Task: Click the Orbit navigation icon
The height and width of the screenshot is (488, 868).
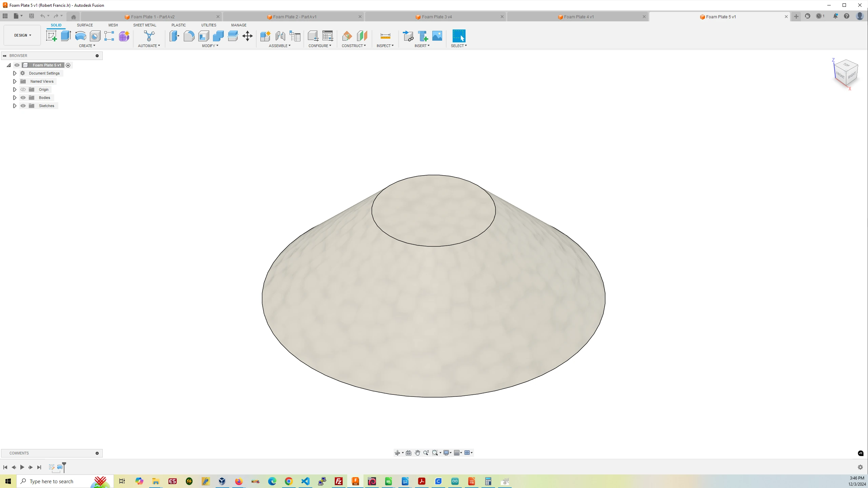Action: (x=397, y=453)
